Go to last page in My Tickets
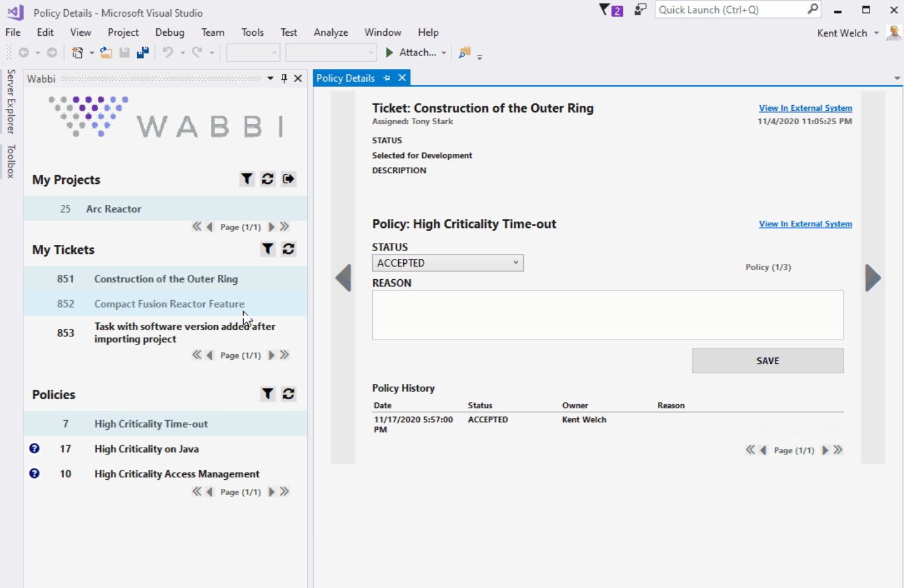Viewport: 904px width, 588px height. 284,355
